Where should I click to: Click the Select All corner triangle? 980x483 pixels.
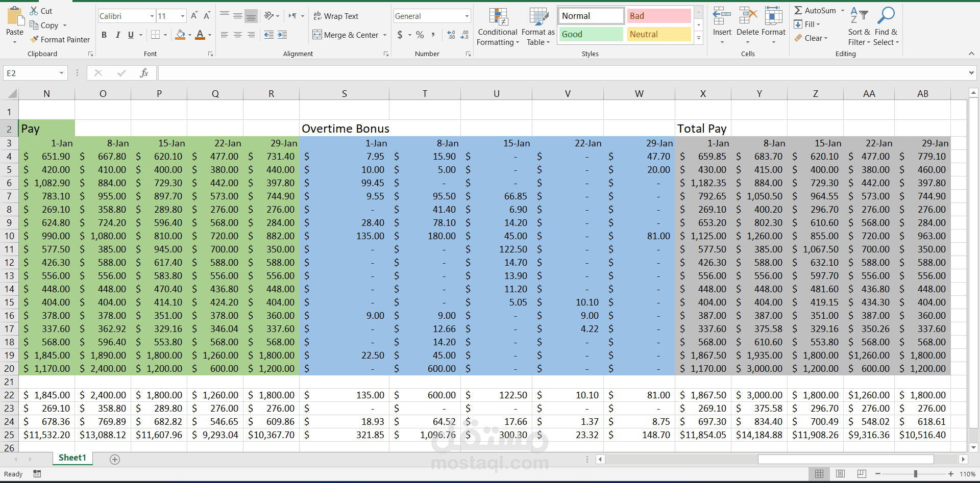[12, 93]
